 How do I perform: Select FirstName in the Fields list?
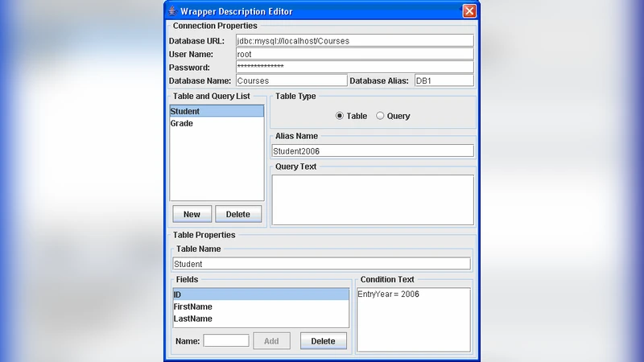261,306
